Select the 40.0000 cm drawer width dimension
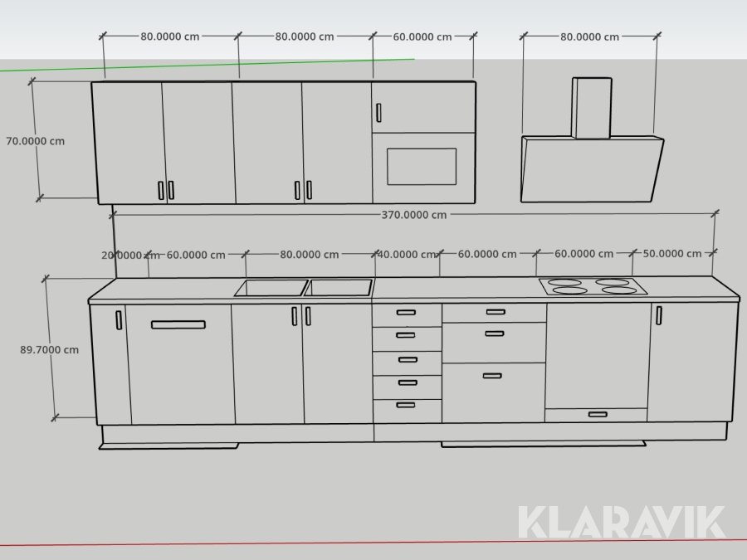Screen dimensions: 747x560 tap(407, 255)
